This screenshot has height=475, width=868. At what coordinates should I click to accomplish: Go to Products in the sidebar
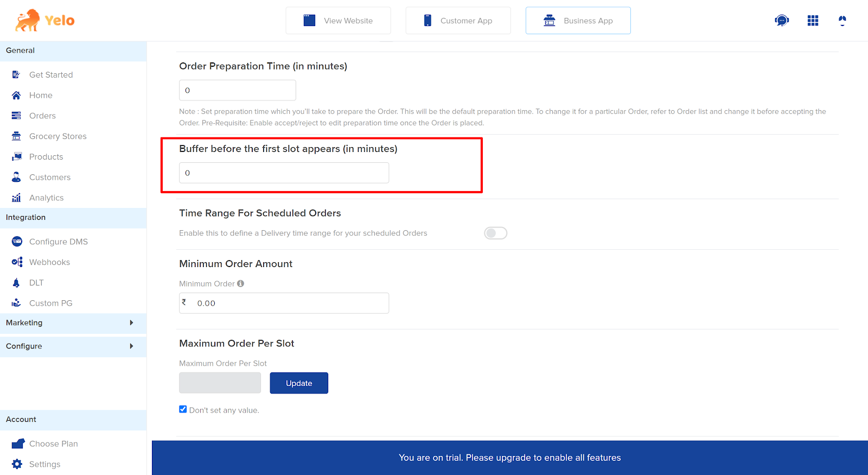[x=46, y=157]
